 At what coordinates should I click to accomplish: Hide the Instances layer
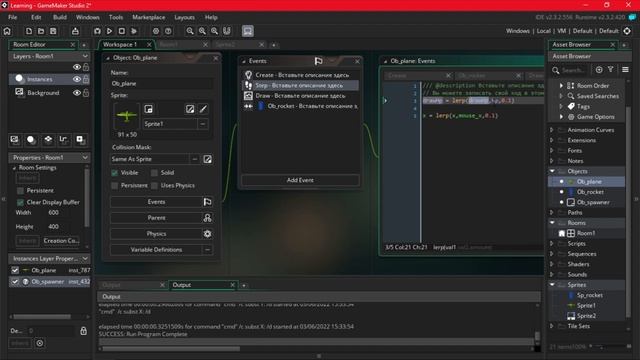click(76, 79)
